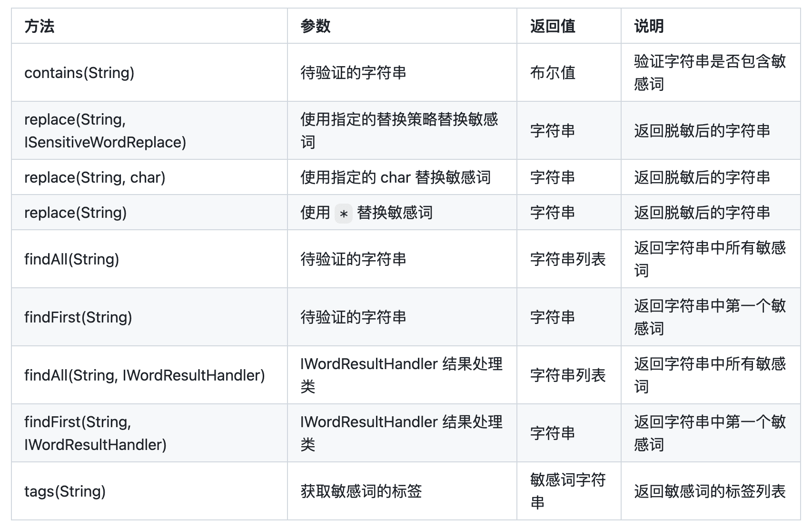Click the inline code asterisk symbol

(344, 214)
